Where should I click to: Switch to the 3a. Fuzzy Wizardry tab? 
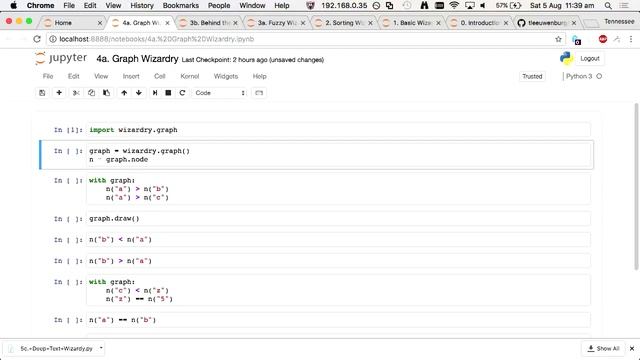pos(276,23)
